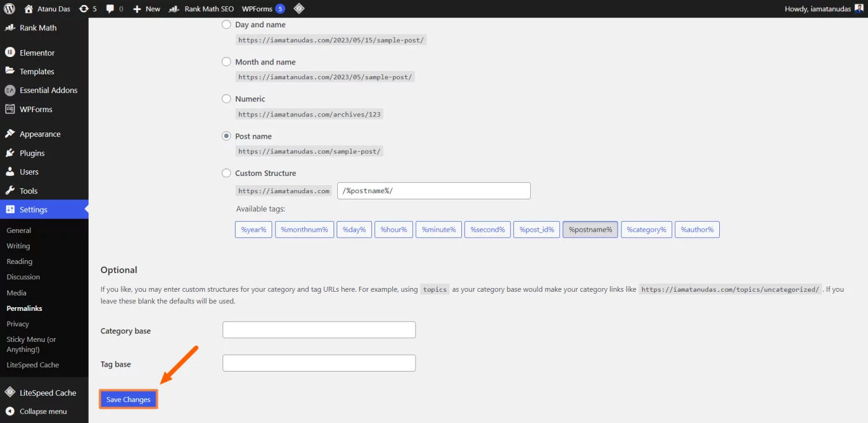Screen dimensions: 868x423
Task: Click the updates icon showing 5
Action: 84,9
